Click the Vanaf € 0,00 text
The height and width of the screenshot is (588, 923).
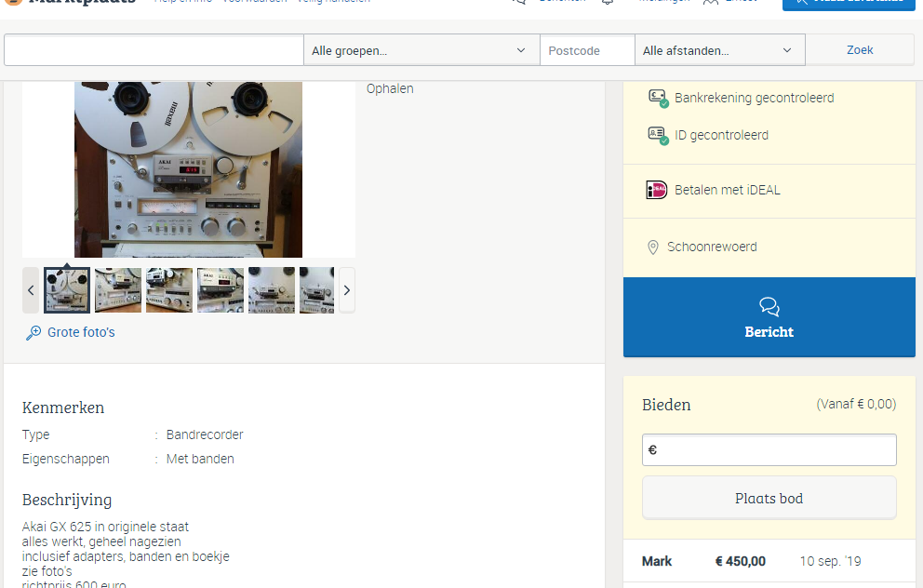(856, 405)
